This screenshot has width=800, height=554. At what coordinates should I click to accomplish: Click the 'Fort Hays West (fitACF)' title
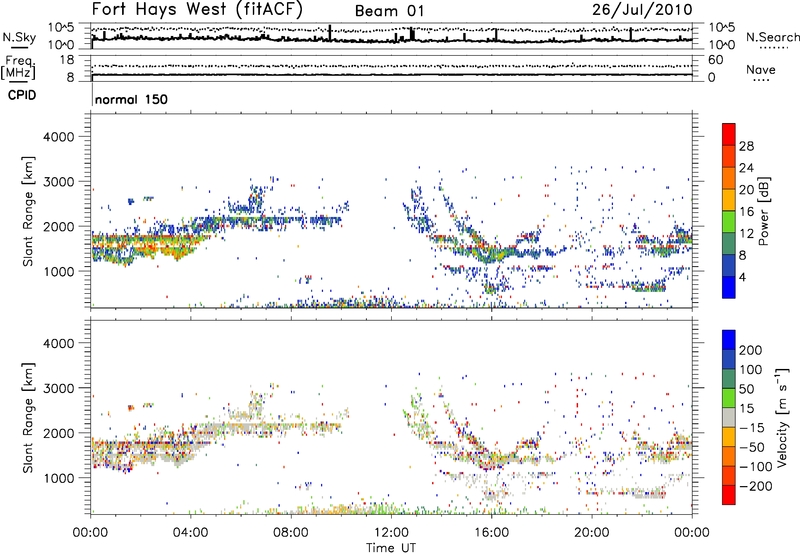pyautogui.click(x=197, y=9)
